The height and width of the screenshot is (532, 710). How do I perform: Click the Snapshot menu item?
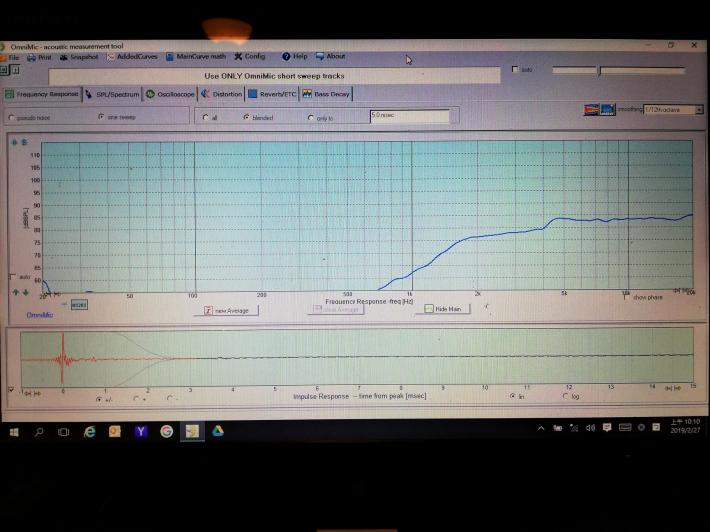[79, 57]
